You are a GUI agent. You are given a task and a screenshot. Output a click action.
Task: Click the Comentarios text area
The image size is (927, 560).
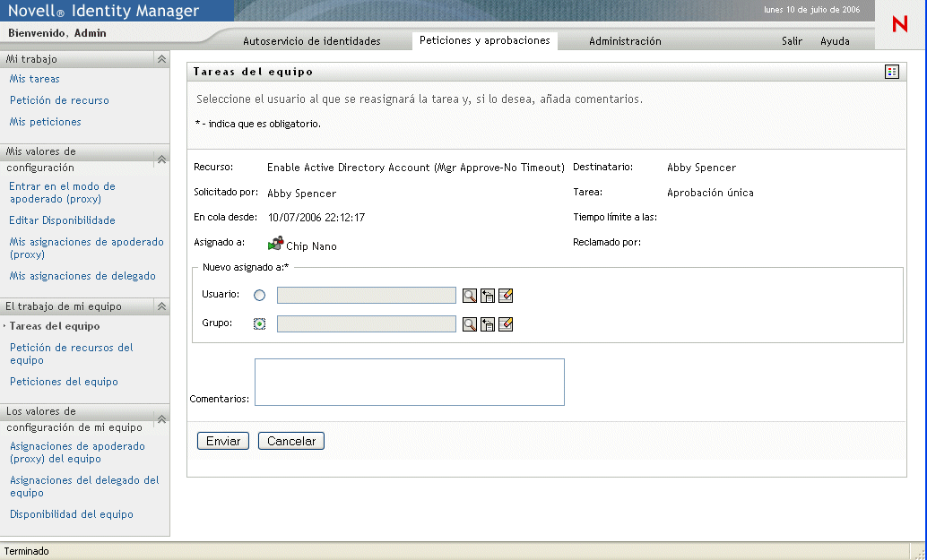click(410, 383)
